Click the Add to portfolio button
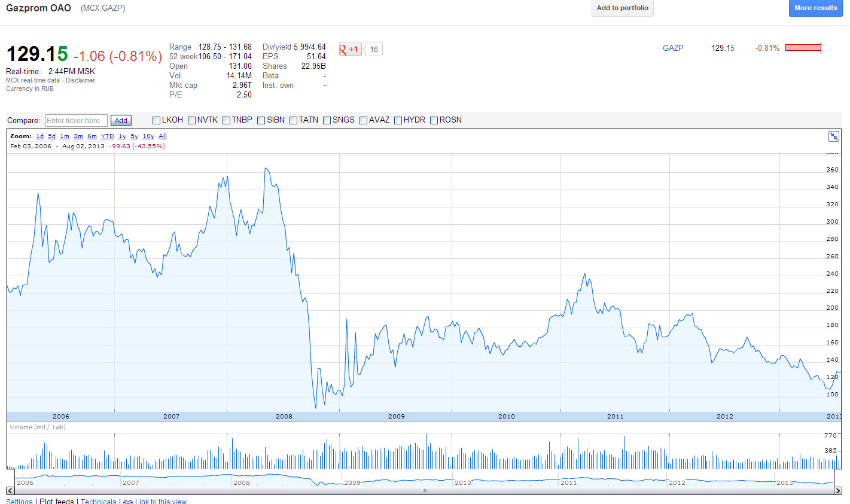This screenshot has width=850, height=504. tap(623, 8)
